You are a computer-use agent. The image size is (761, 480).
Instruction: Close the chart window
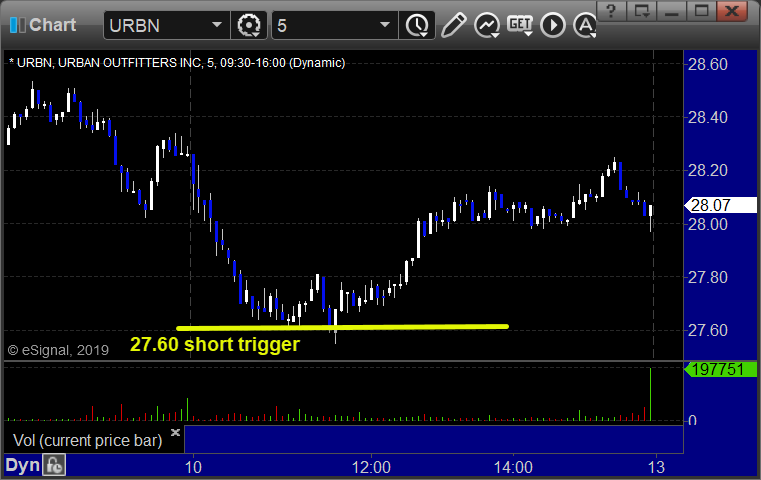pos(732,10)
